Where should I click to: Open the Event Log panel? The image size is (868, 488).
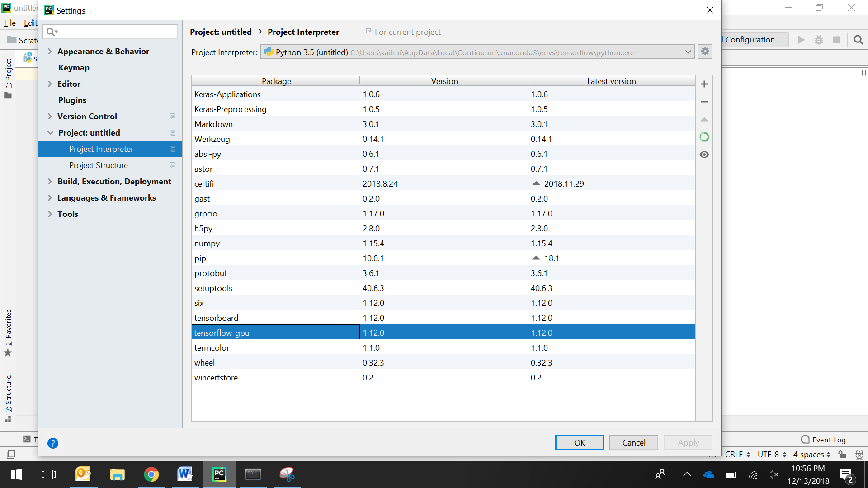tap(823, 440)
